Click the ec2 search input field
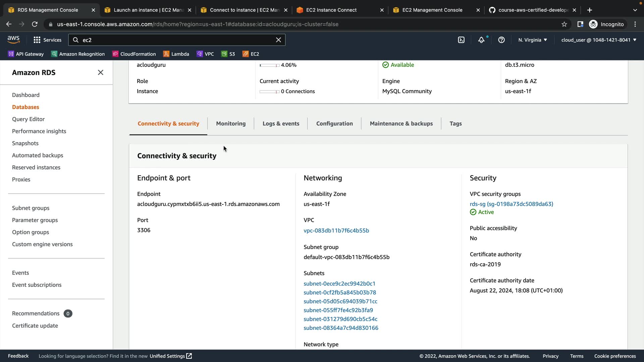Screen dimensions: 644x362 pyautogui.click(x=174, y=40)
